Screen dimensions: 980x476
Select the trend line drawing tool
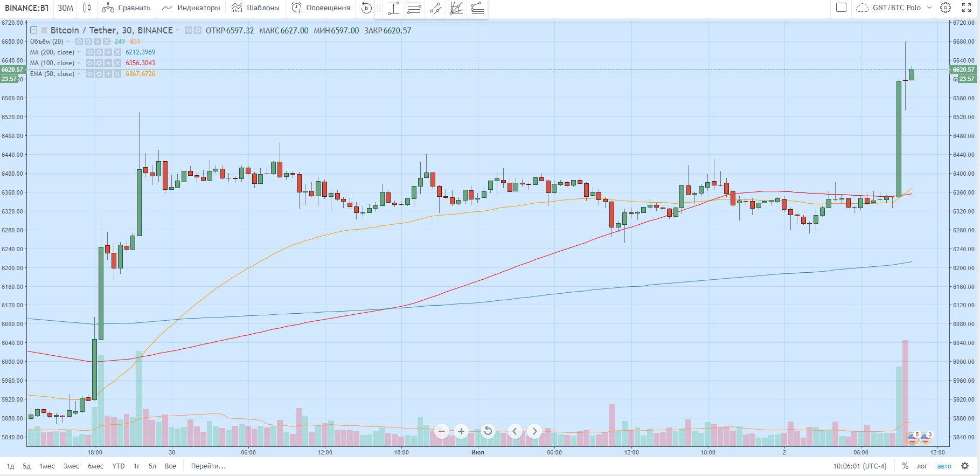436,8
